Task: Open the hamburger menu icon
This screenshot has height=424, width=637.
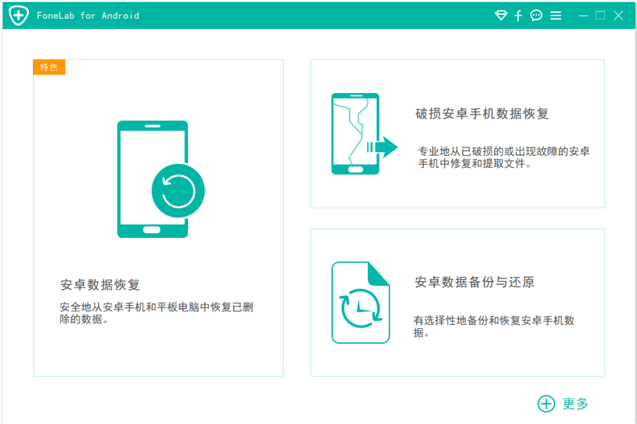Action: [556, 15]
